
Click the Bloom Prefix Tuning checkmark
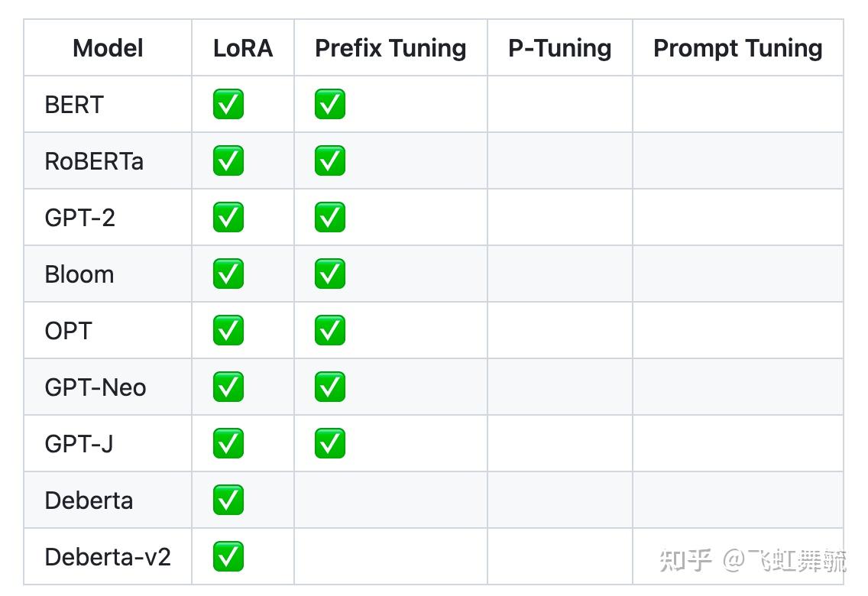coord(329,274)
